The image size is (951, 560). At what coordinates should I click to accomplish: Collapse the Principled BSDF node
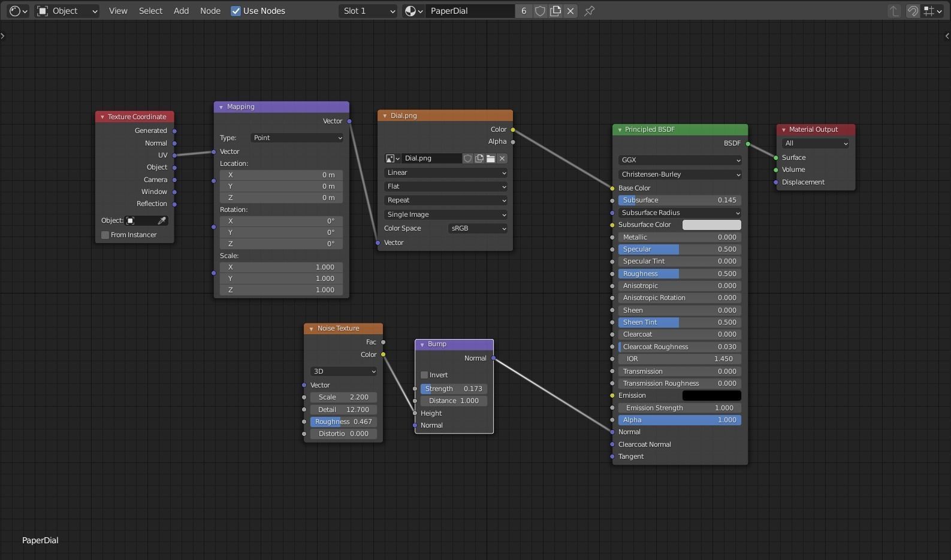point(619,129)
